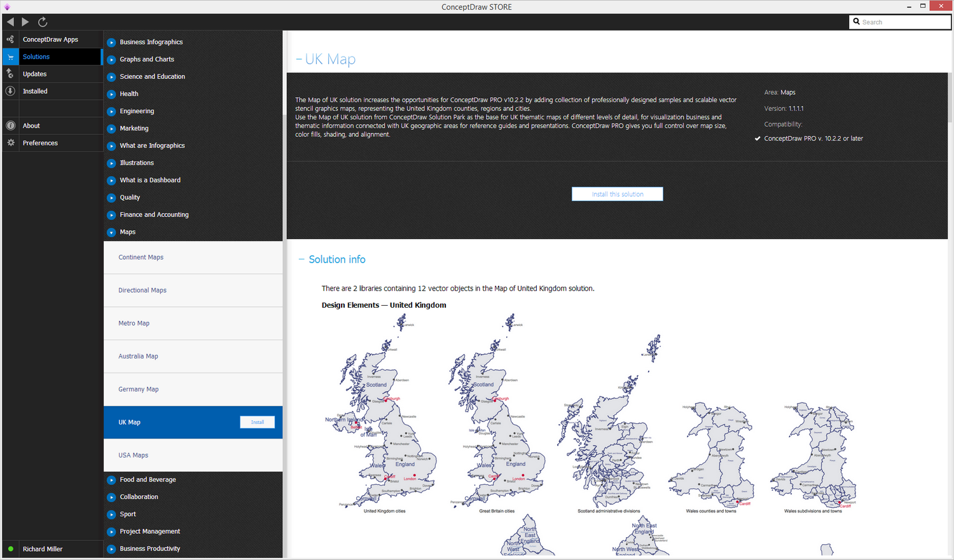954x560 pixels.
Task: Click the Solutions cart icon
Action: coord(10,57)
